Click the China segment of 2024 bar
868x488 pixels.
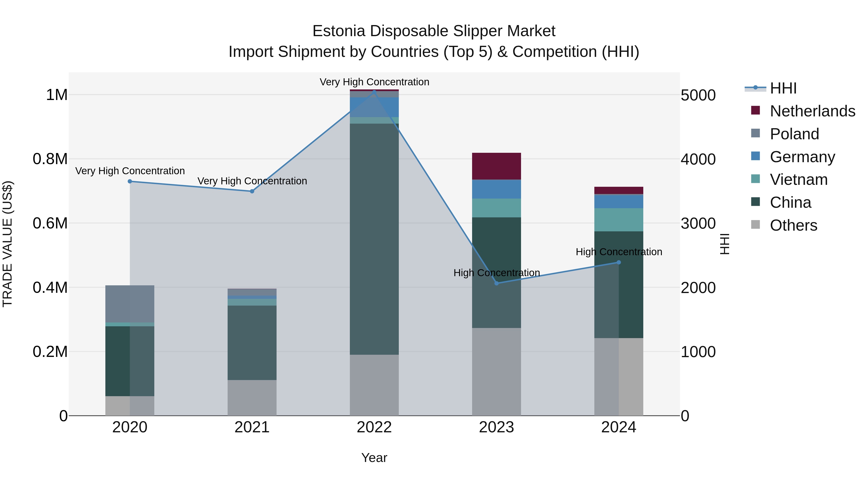coord(619,285)
